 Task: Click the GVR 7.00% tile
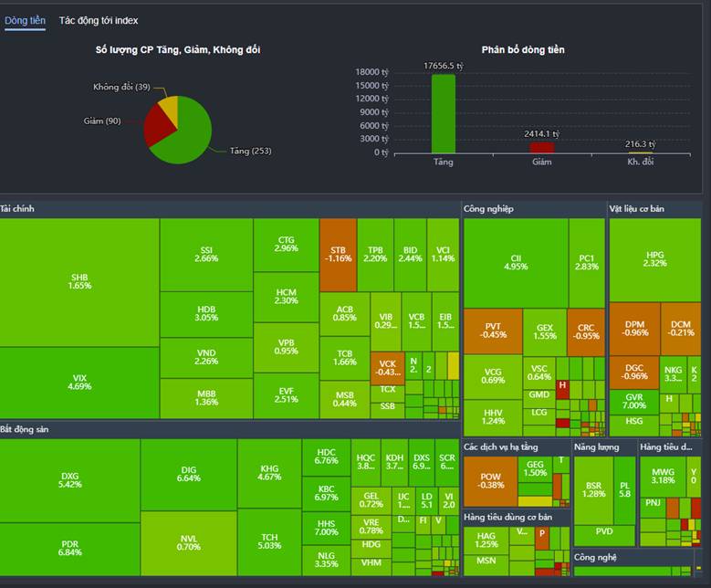coord(634,402)
